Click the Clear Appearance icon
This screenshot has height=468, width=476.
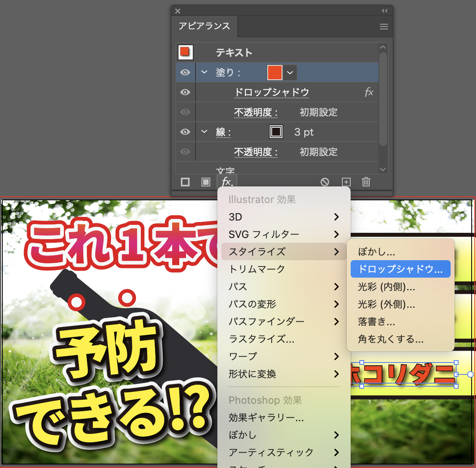tap(325, 182)
